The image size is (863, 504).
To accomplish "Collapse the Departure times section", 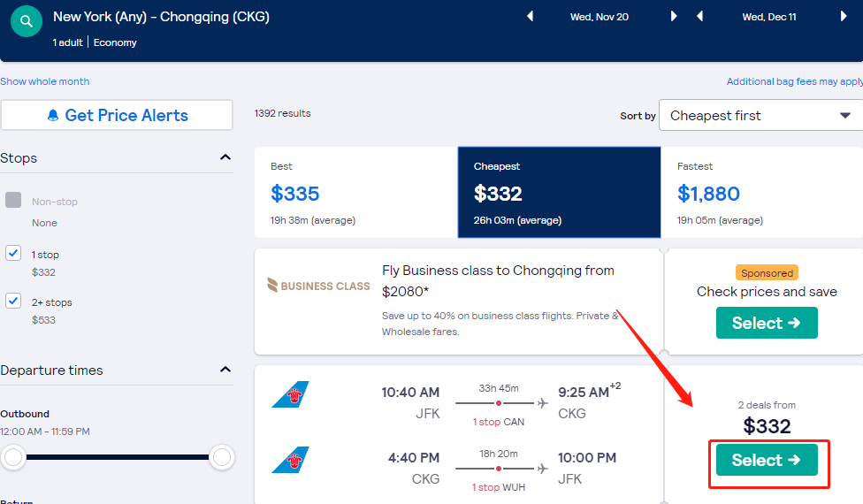I will pyautogui.click(x=225, y=370).
